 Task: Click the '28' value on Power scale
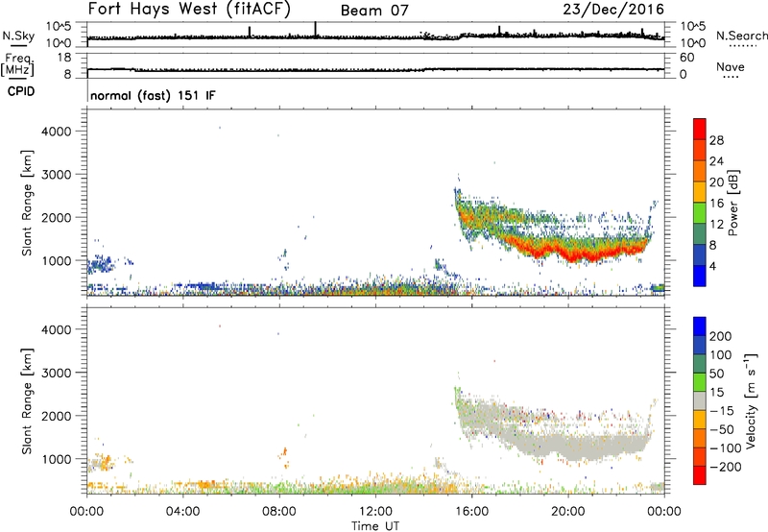[716, 140]
